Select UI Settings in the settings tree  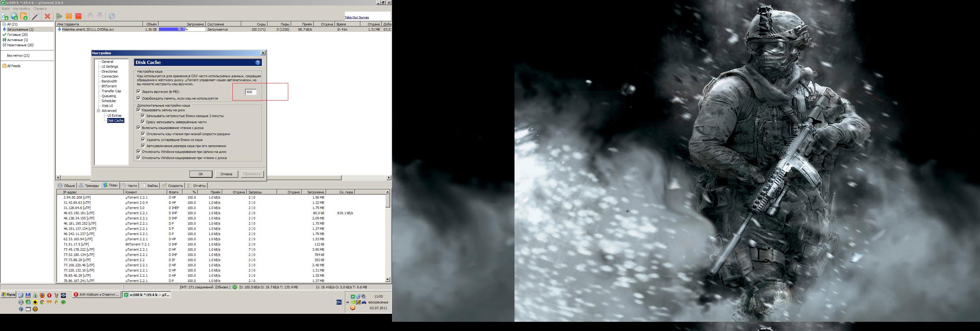[x=110, y=67]
